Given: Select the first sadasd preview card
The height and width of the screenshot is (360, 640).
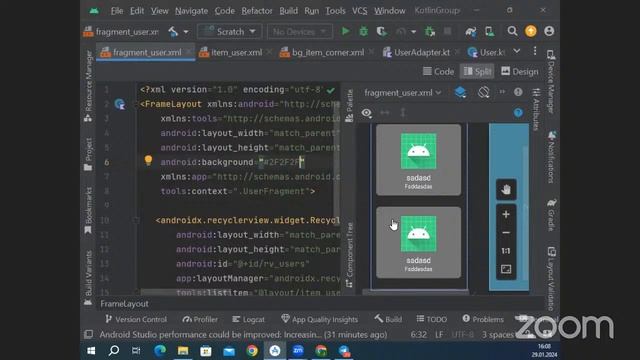Looking at the screenshot, I should click(418, 160).
